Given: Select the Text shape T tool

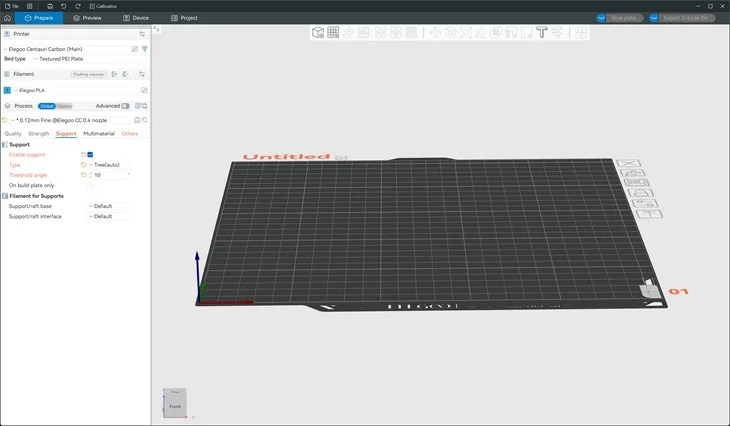Looking at the screenshot, I should (541, 32).
